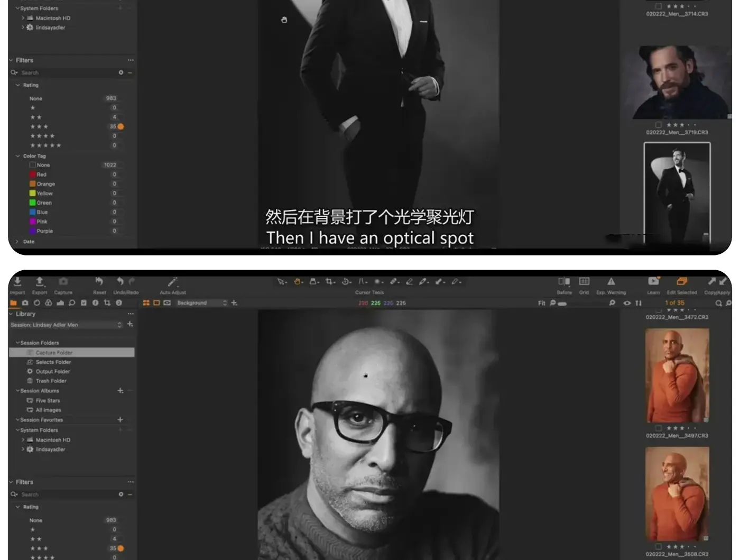Add a favorite beside Session Favorites
The width and height of the screenshot is (740, 560).
click(x=120, y=420)
